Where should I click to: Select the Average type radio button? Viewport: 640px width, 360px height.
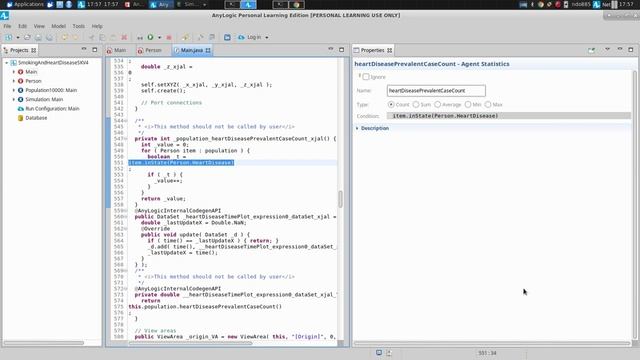438,104
